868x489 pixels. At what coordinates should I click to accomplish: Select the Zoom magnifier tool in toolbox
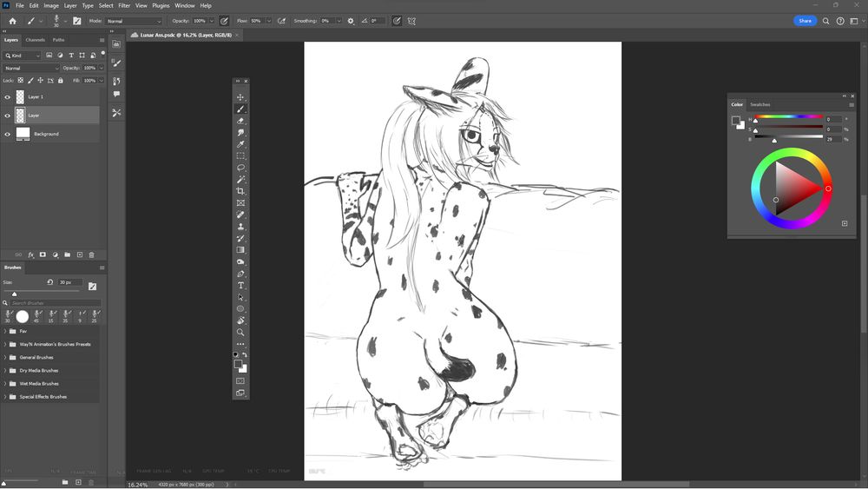[x=240, y=333]
